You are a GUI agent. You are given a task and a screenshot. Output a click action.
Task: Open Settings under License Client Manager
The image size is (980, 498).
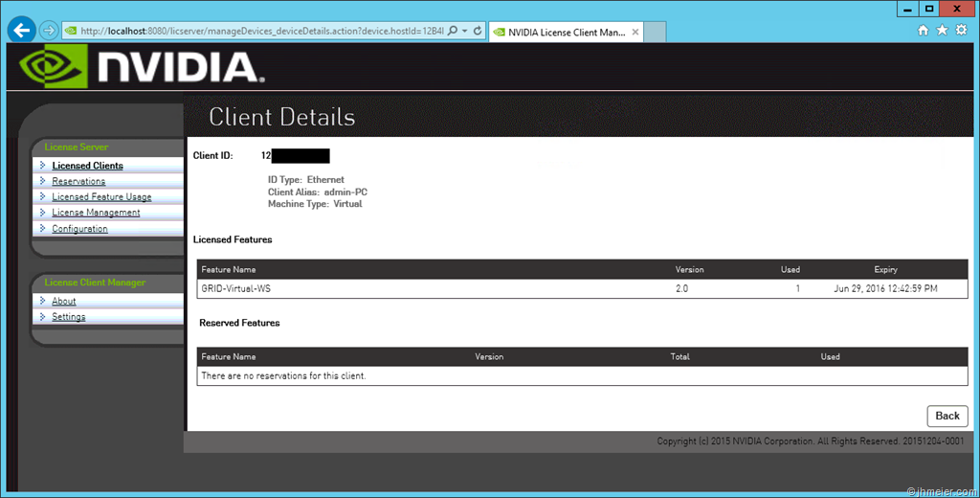(x=68, y=317)
